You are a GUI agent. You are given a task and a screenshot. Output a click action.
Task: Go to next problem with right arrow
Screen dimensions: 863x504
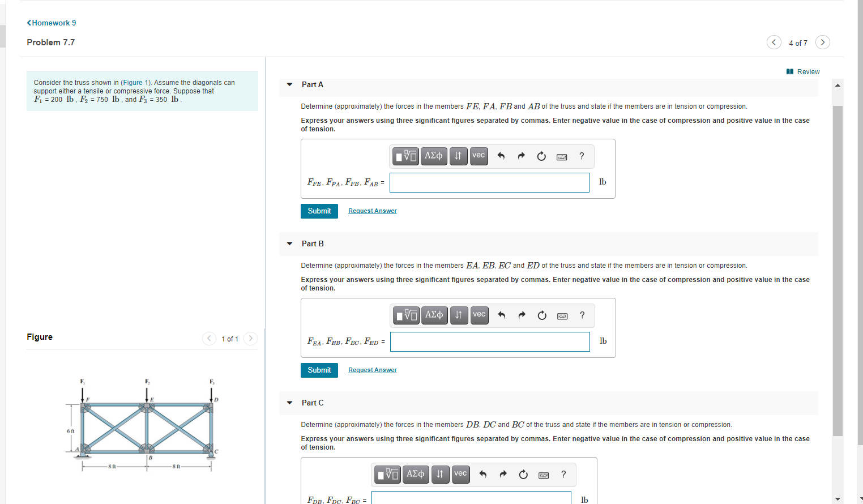tap(823, 42)
